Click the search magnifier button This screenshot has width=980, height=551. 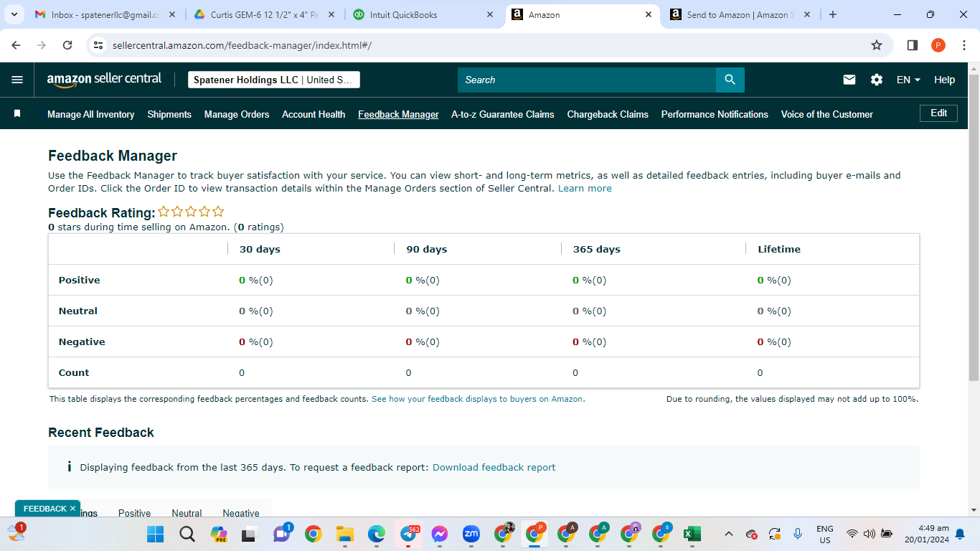(730, 80)
